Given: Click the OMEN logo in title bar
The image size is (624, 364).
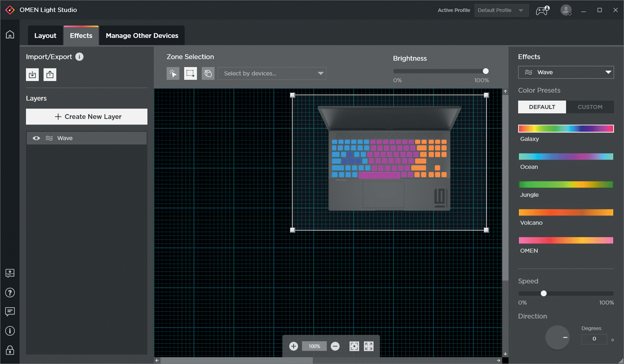Looking at the screenshot, I should [x=10, y=10].
